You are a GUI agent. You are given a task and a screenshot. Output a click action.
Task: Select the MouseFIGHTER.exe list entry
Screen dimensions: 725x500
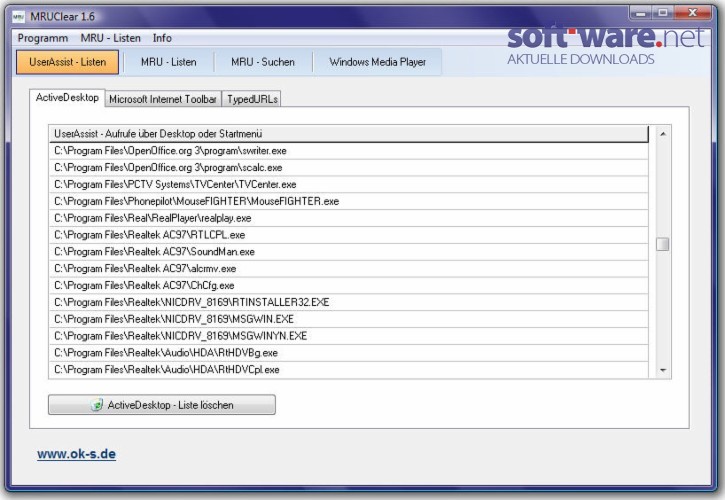[349, 201]
